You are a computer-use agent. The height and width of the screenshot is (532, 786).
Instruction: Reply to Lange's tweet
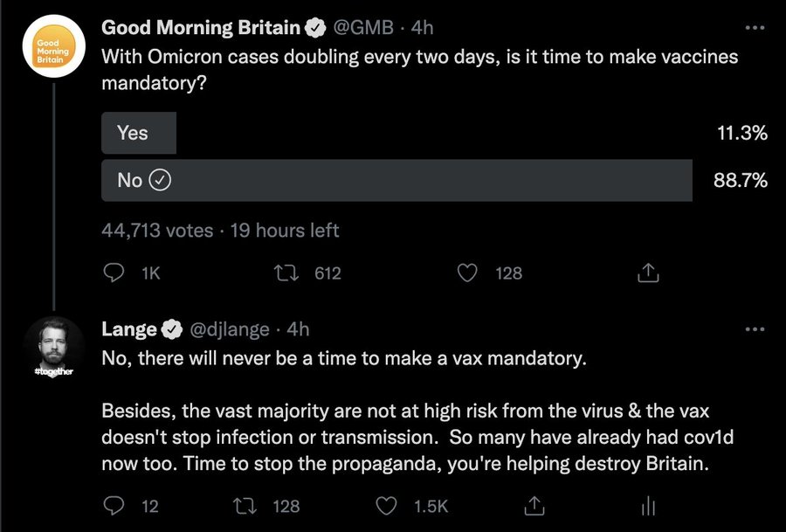(114, 506)
